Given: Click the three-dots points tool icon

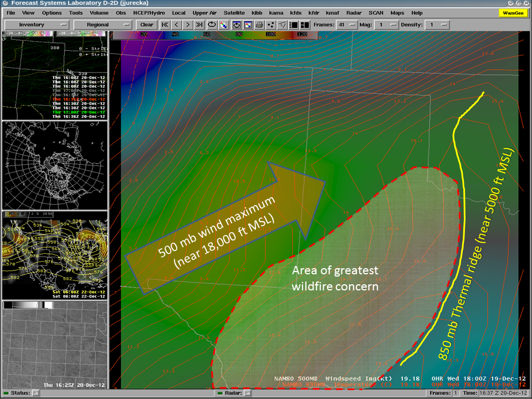Looking at the screenshot, I should (x=271, y=25).
